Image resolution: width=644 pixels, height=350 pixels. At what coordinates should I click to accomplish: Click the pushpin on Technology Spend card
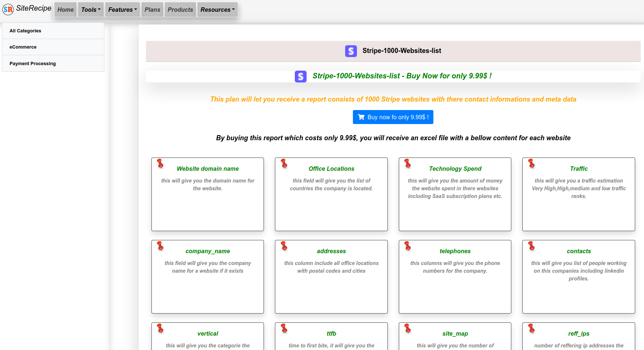click(x=408, y=163)
